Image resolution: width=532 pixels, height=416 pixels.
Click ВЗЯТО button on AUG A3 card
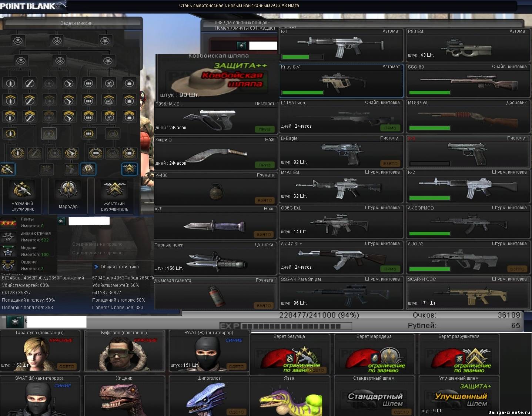pos(517,269)
